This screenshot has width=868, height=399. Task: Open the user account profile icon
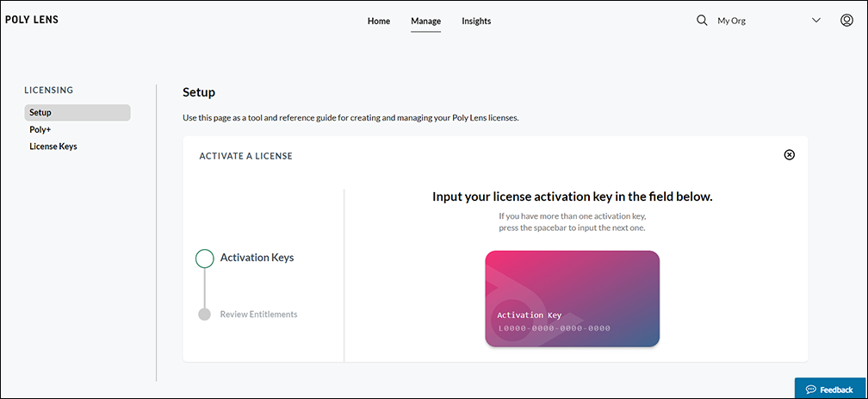[846, 21]
